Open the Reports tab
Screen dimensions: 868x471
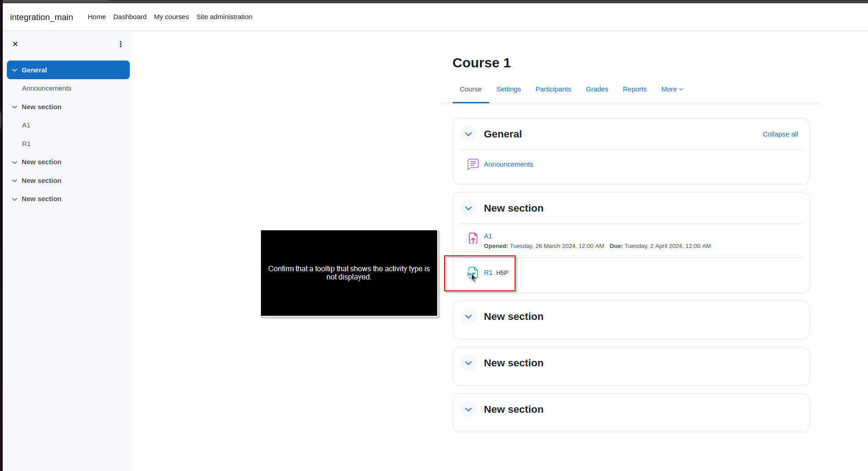coord(634,89)
